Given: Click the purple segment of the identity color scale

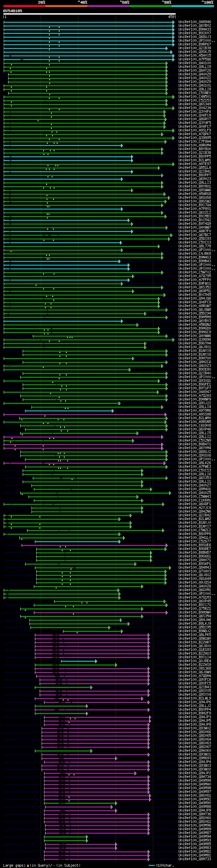Looking at the screenshot, I should [108, 6].
